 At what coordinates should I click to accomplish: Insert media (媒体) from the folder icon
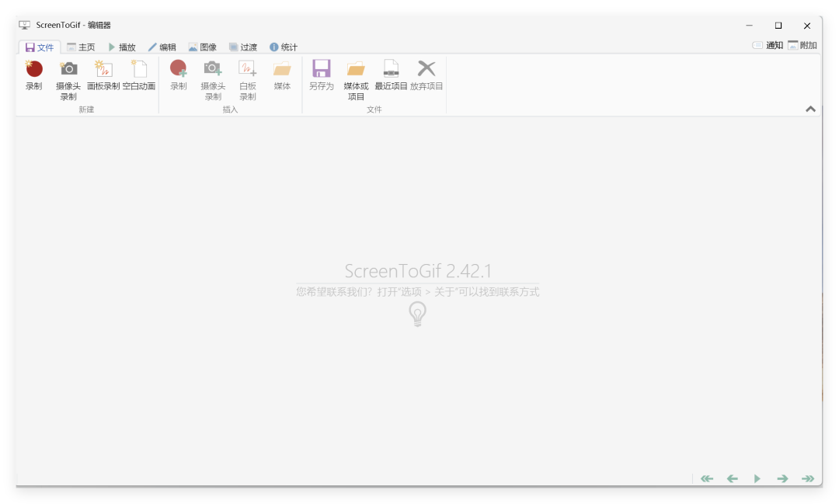click(x=282, y=75)
